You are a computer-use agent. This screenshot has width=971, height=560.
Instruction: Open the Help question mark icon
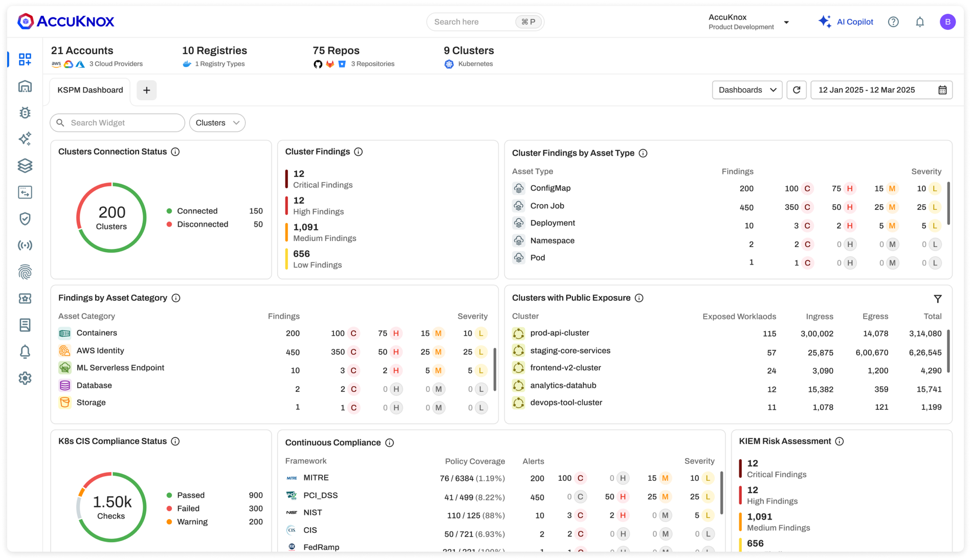point(893,21)
